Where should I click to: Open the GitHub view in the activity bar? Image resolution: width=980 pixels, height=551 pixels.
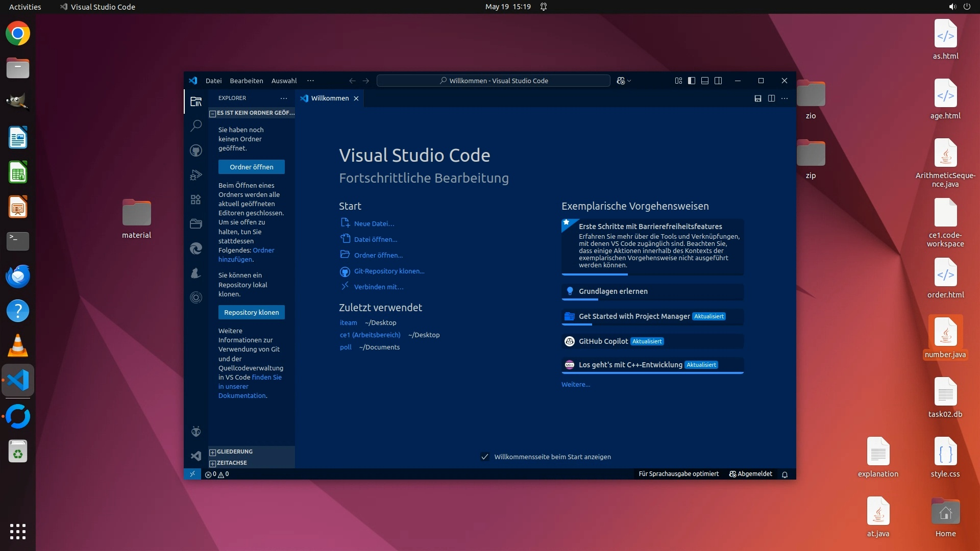pyautogui.click(x=196, y=151)
